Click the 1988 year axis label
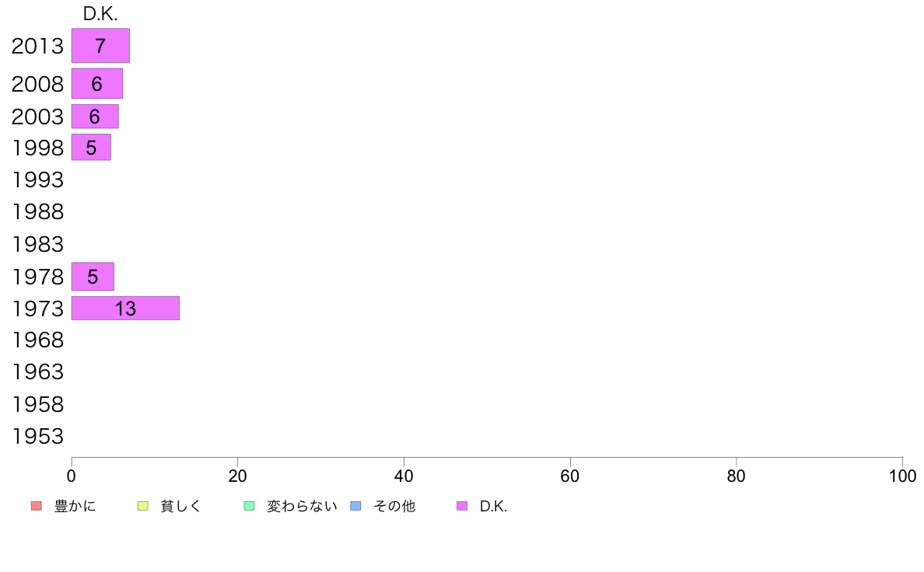 pyautogui.click(x=37, y=212)
